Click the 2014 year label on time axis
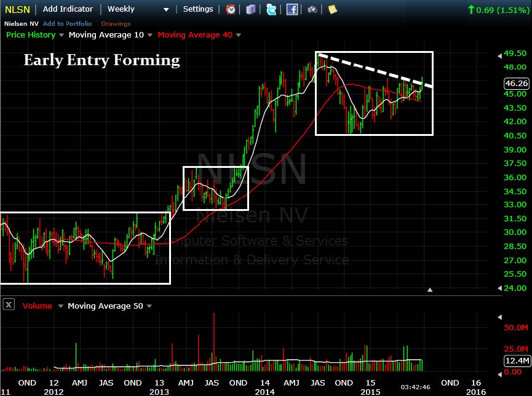 click(264, 392)
